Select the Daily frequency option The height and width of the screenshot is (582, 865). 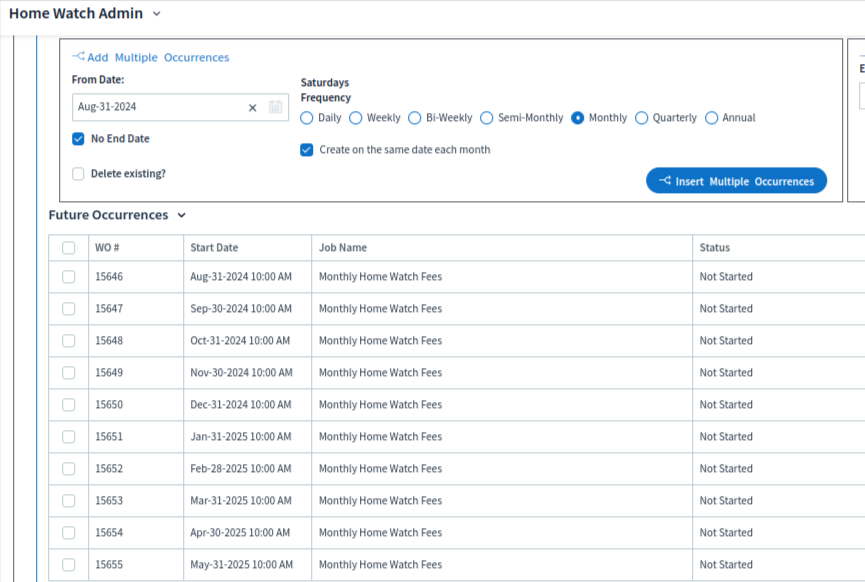[307, 118]
